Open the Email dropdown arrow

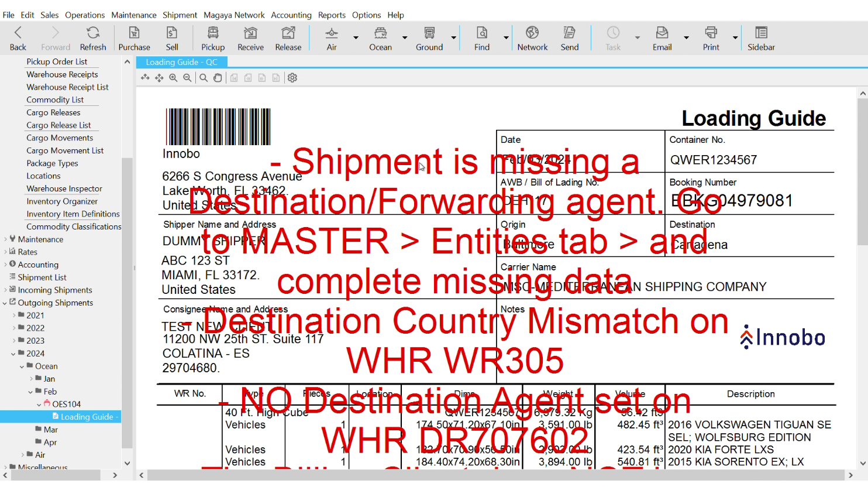click(687, 37)
